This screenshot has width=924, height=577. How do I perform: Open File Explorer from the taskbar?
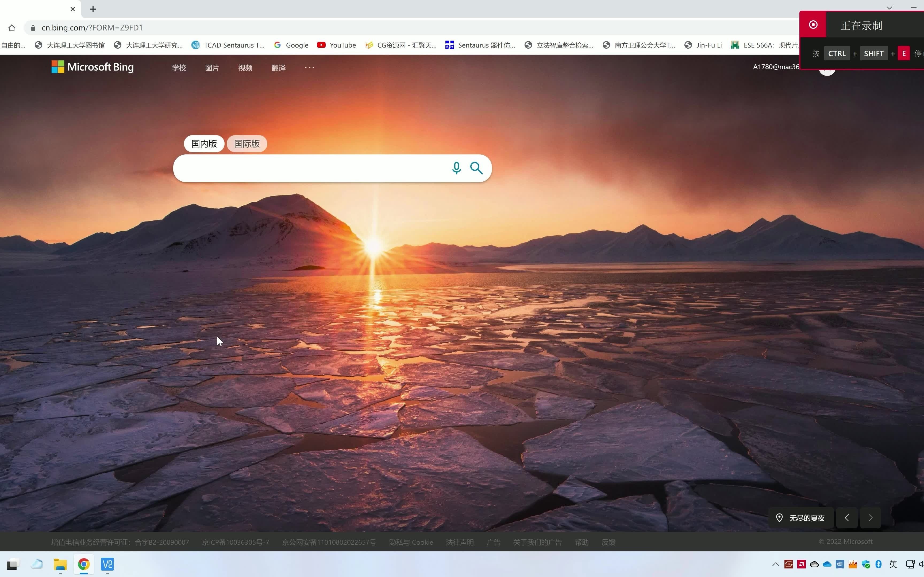point(60,564)
